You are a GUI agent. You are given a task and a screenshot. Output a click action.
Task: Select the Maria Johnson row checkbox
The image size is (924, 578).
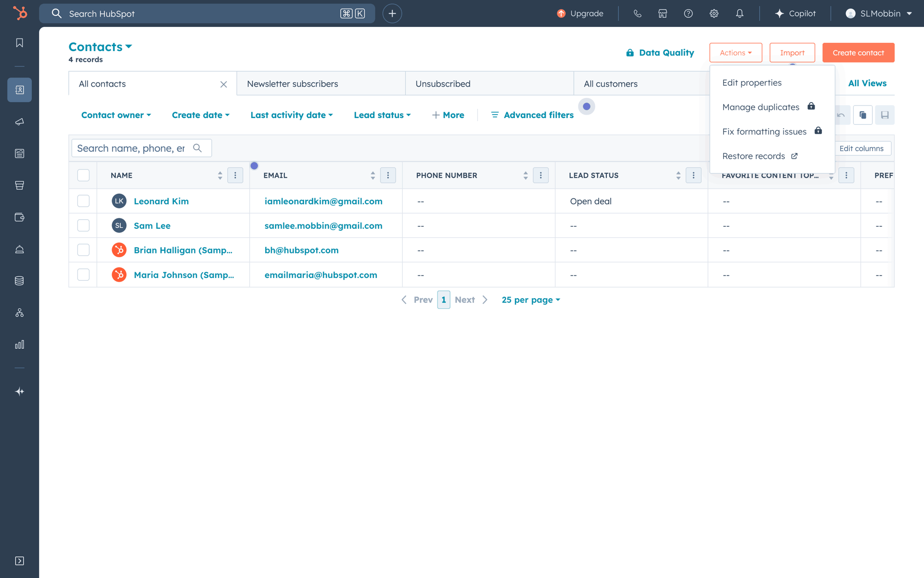tap(83, 275)
